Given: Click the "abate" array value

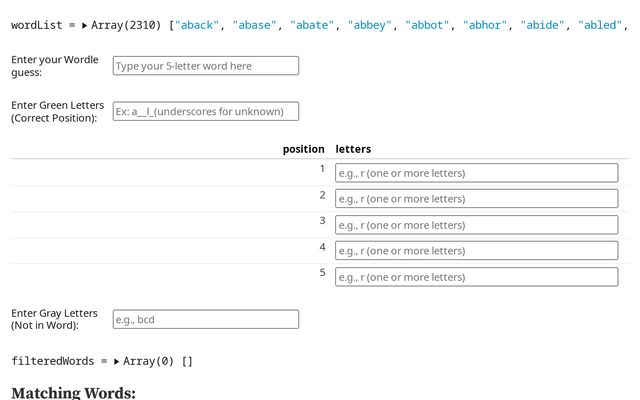Looking at the screenshot, I should 312,25.
